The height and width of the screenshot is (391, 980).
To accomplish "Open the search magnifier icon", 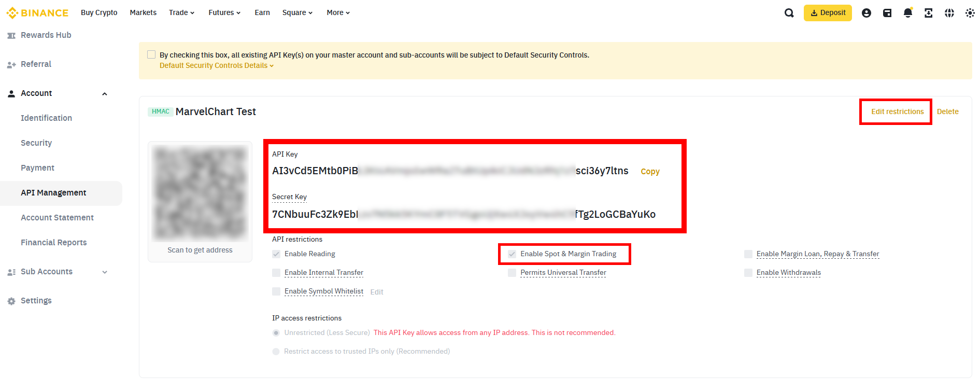I will click(x=789, y=13).
